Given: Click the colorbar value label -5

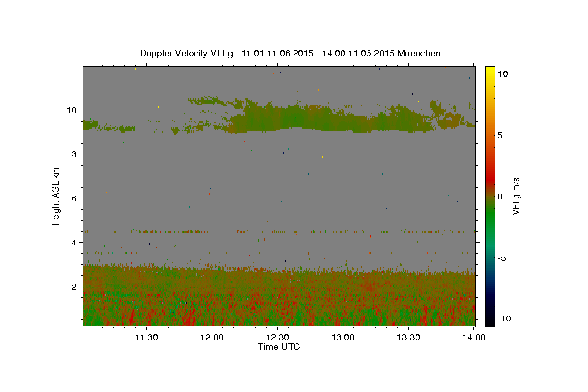Looking at the screenshot, I should pos(501,258).
